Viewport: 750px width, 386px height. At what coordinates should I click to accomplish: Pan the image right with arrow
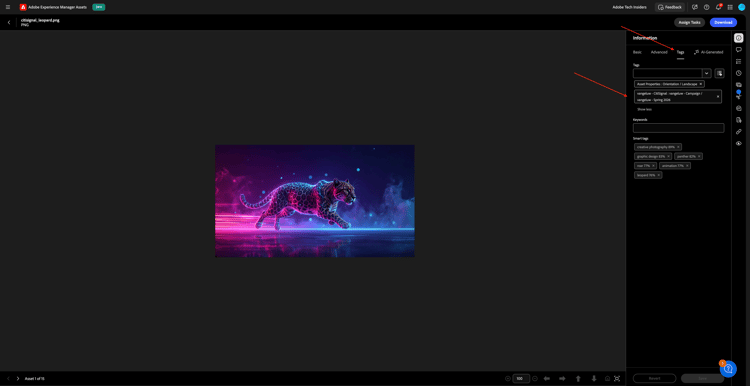pyautogui.click(x=562, y=378)
